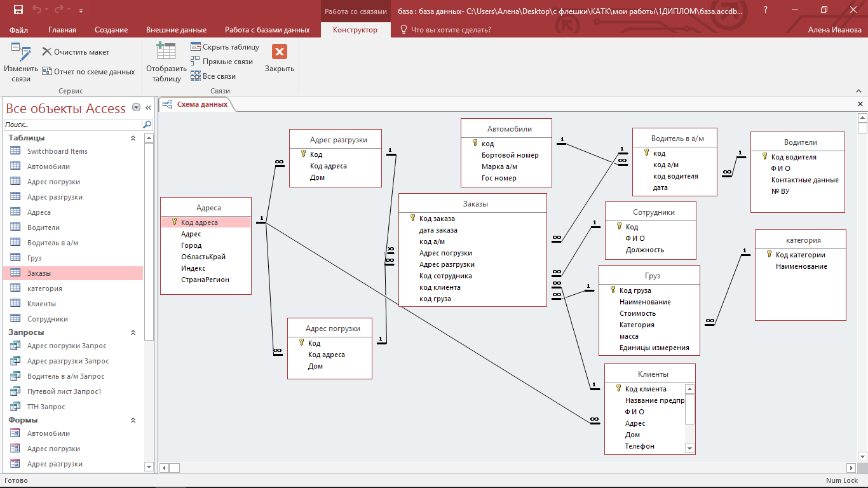Click Прямые связи in ribbon
Viewport: 868px width, 488px height.
[222, 62]
